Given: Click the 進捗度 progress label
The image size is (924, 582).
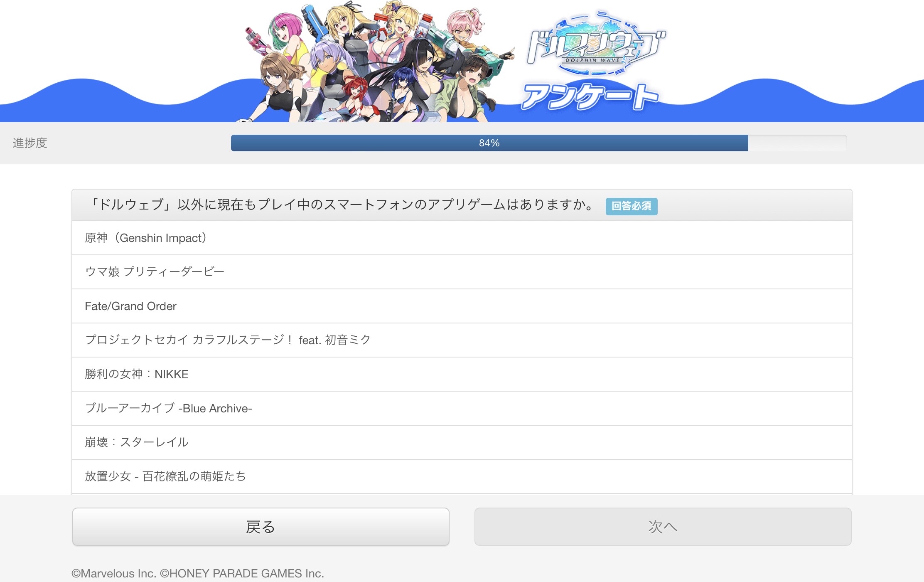Looking at the screenshot, I should (x=30, y=143).
